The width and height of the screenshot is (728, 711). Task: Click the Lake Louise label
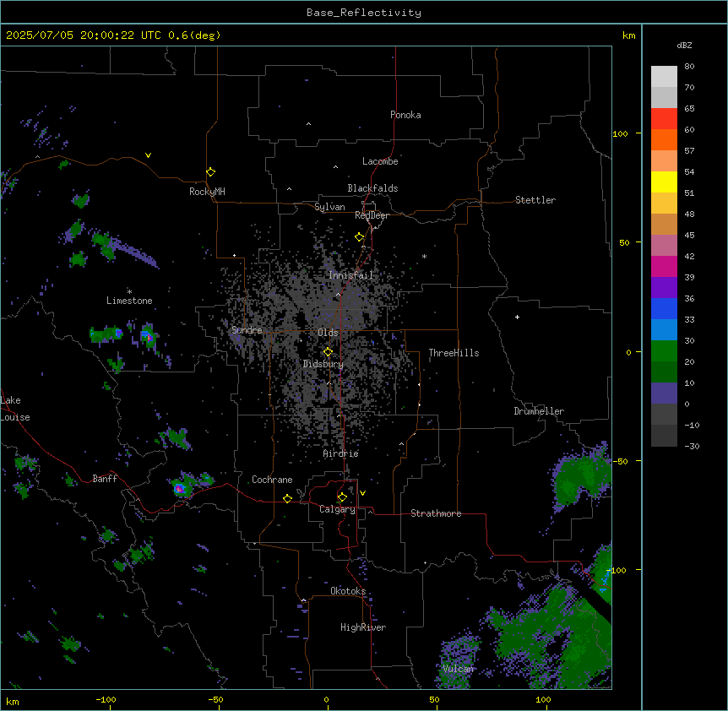pyautogui.click(x=15, y=409)
